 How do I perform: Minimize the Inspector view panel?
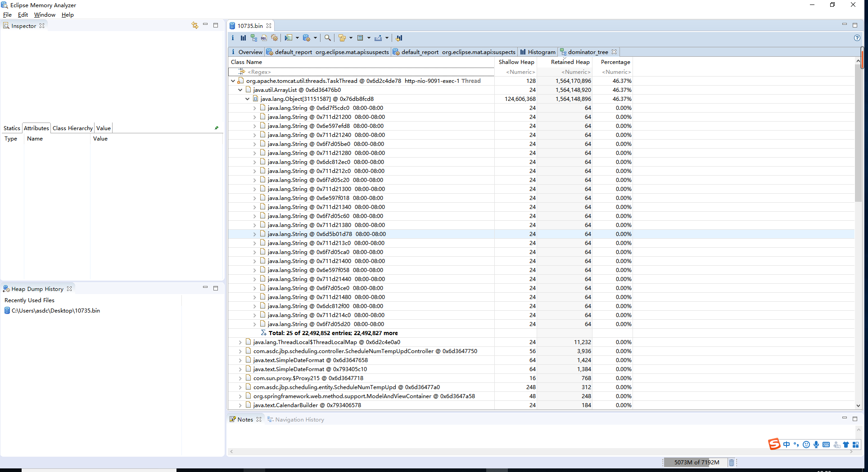(x=205, y=25)
